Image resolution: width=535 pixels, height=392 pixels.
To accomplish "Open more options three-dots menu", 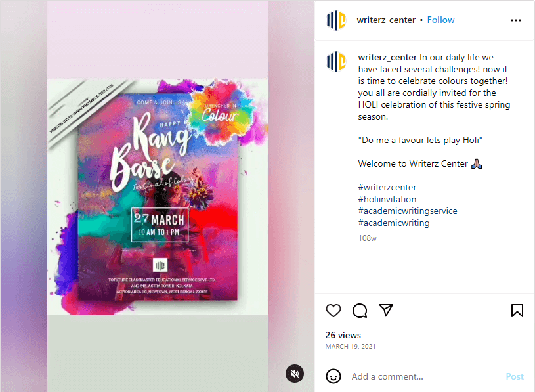I will tap(515, 20).
